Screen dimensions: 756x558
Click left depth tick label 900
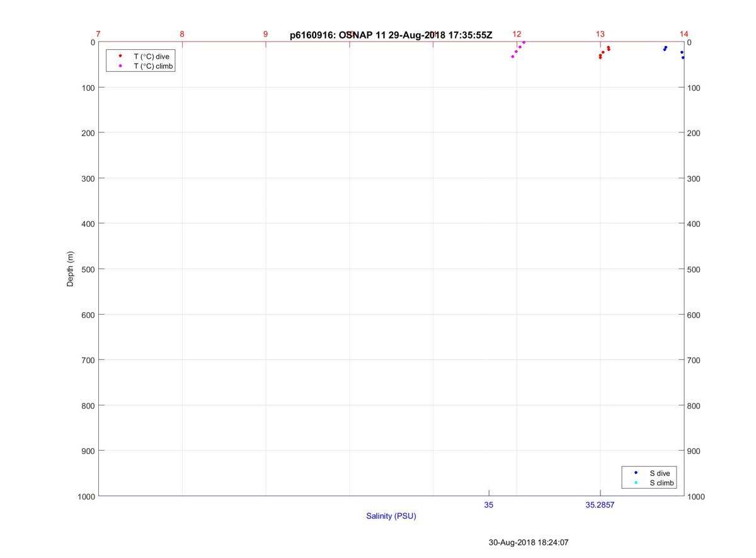click(88, 451)
